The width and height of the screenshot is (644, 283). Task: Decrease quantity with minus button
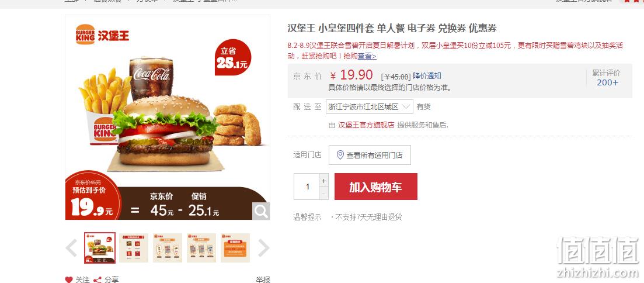click(323, 193)
